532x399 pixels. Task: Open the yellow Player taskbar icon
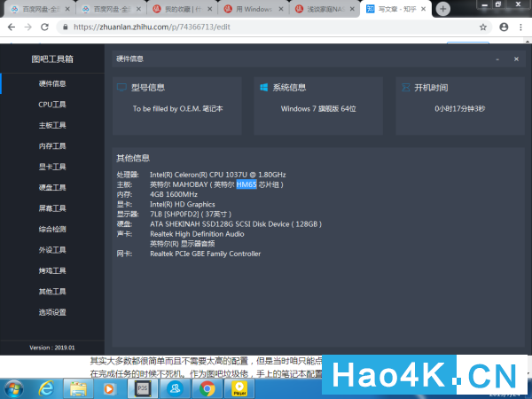(x=239, y=389)
